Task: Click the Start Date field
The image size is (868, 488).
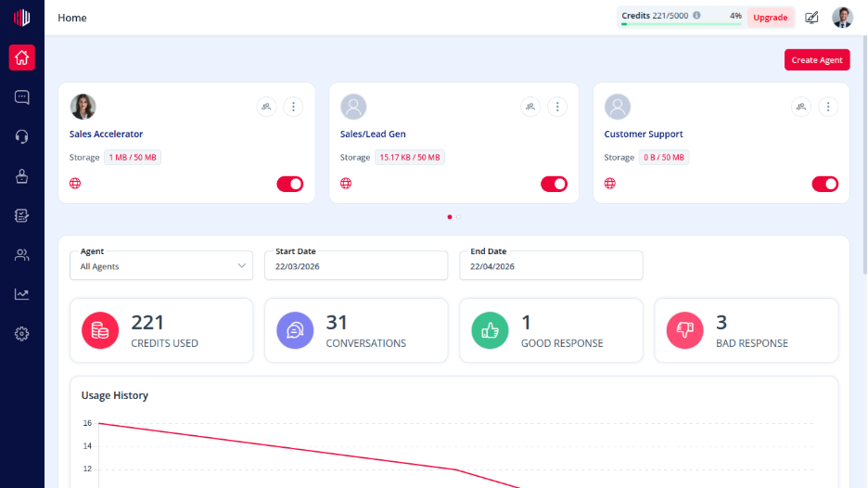Action: 356,266
